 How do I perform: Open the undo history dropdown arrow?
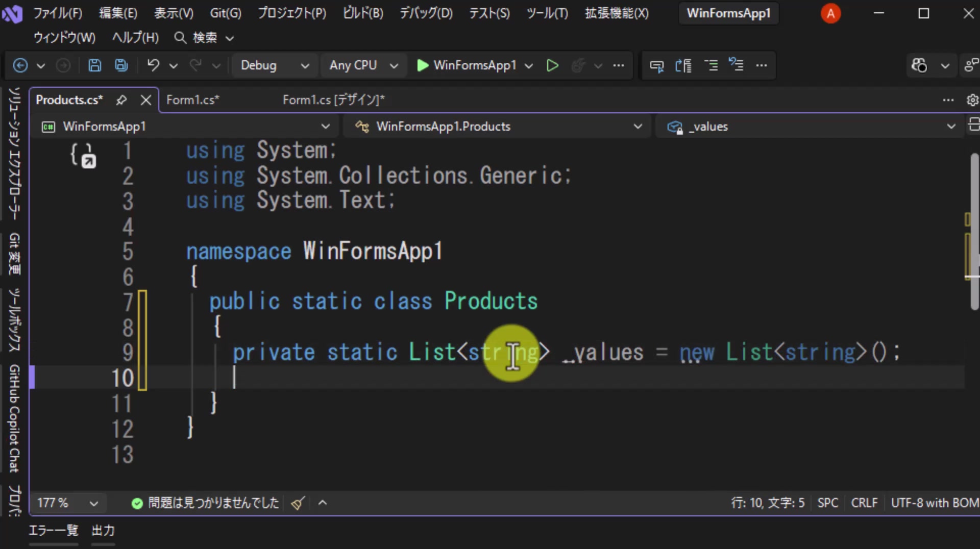(174, 65)
